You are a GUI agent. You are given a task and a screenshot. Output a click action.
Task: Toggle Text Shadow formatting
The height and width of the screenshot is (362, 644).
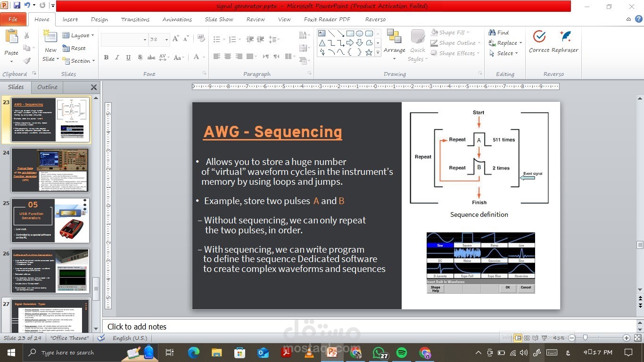point(140,58)
